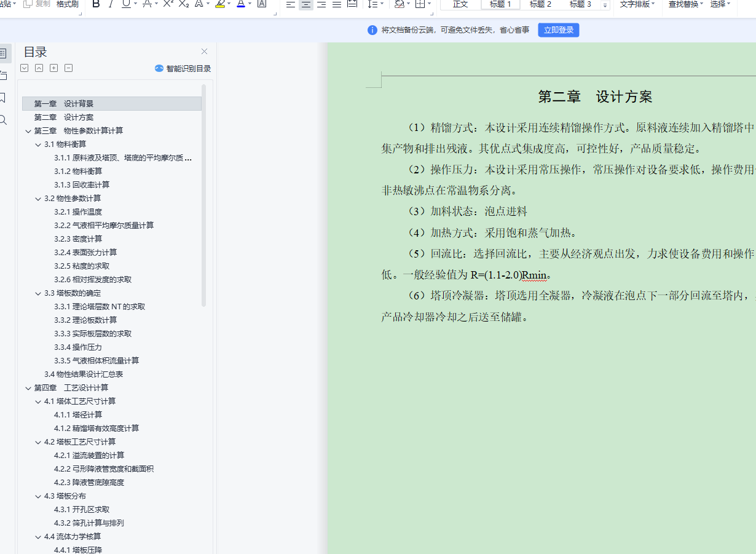The image size is (756, 554).
Task: Click the 立即登录 login button
Action: click(x=558, y=30)
